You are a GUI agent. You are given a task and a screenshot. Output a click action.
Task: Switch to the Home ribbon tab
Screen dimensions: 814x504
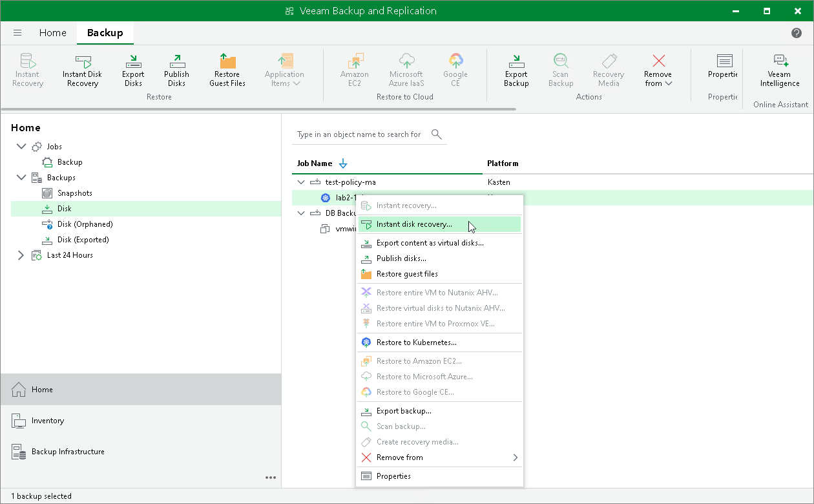[52, 33]
